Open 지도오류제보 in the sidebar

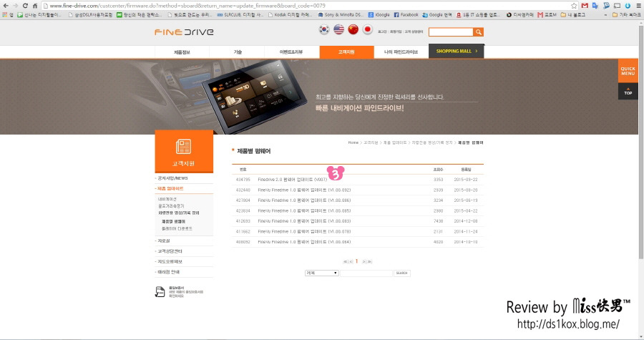coord(170,261)
